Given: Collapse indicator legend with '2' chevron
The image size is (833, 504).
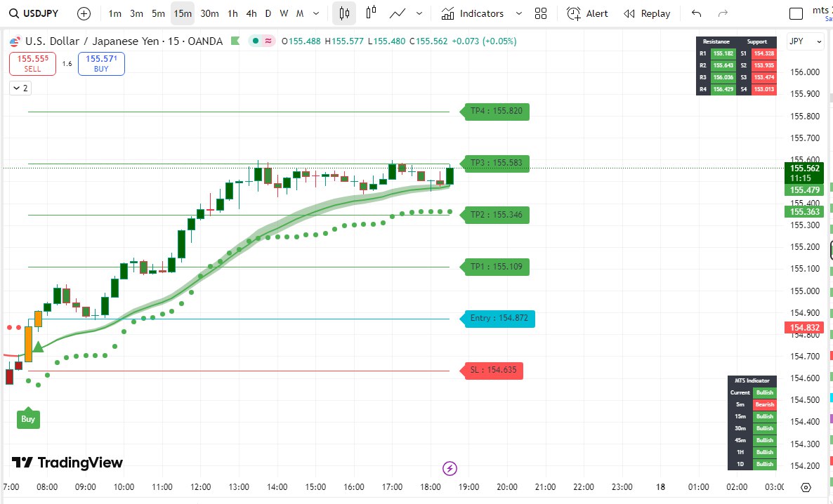Looking at the screenshot, I should (x=20, y=88).
